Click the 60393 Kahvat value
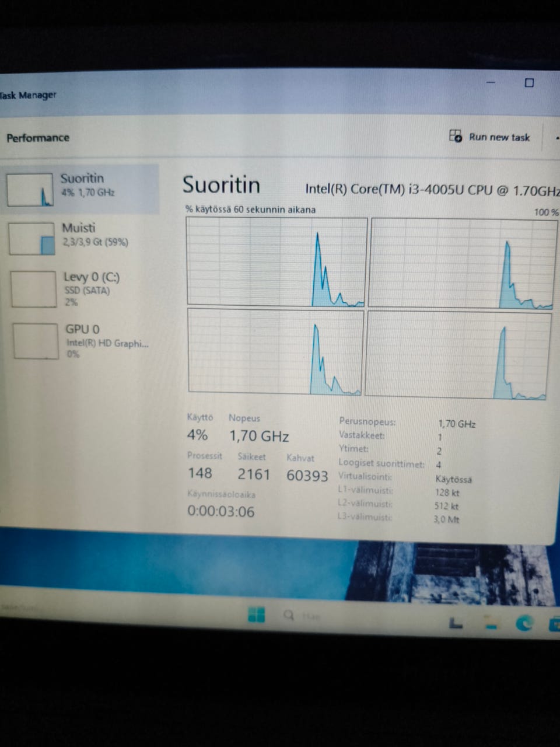The image size is (560, 747). pos(307,476)
